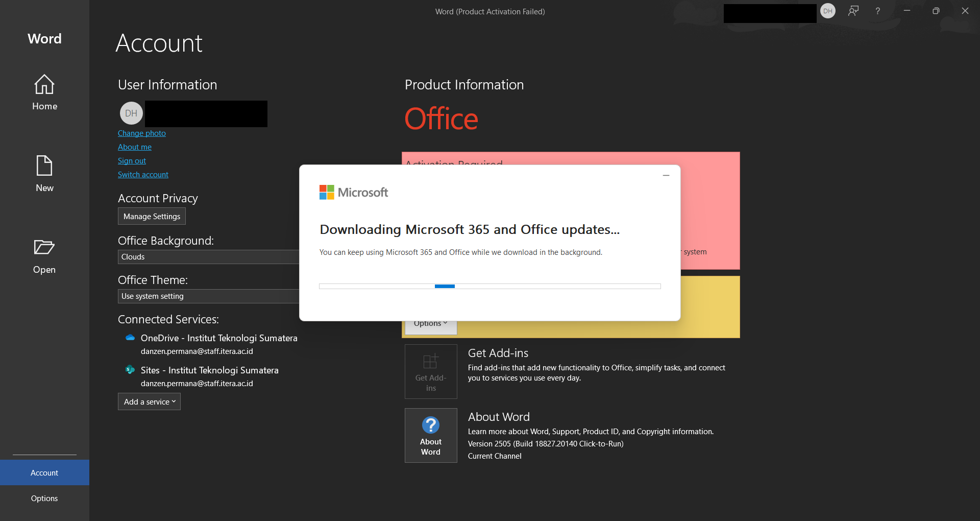Open the Options menu item in sidebar
This screenshot has width=980, height=521.
point(44,499)
